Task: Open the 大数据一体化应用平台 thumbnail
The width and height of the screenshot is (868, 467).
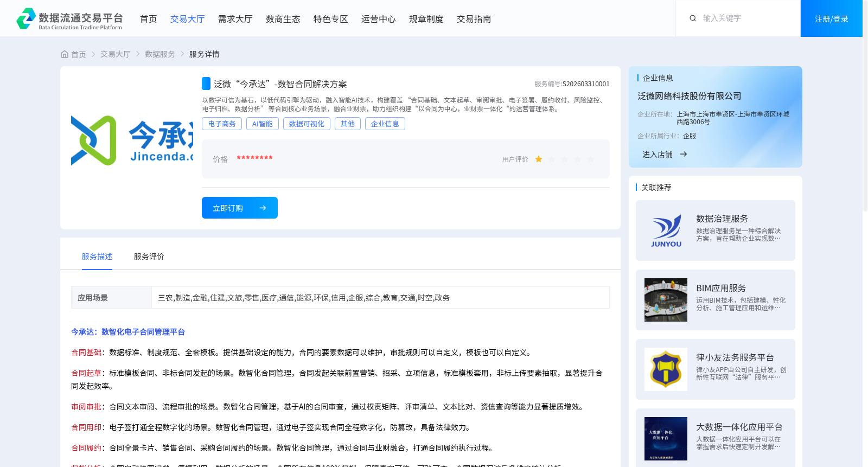Action: [666, 439]
